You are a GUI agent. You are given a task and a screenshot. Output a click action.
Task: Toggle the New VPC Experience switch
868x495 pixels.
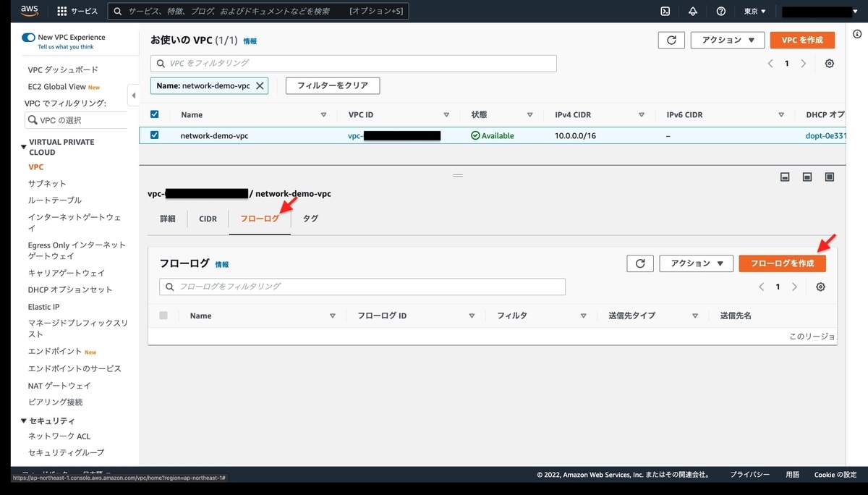(29, 37)
